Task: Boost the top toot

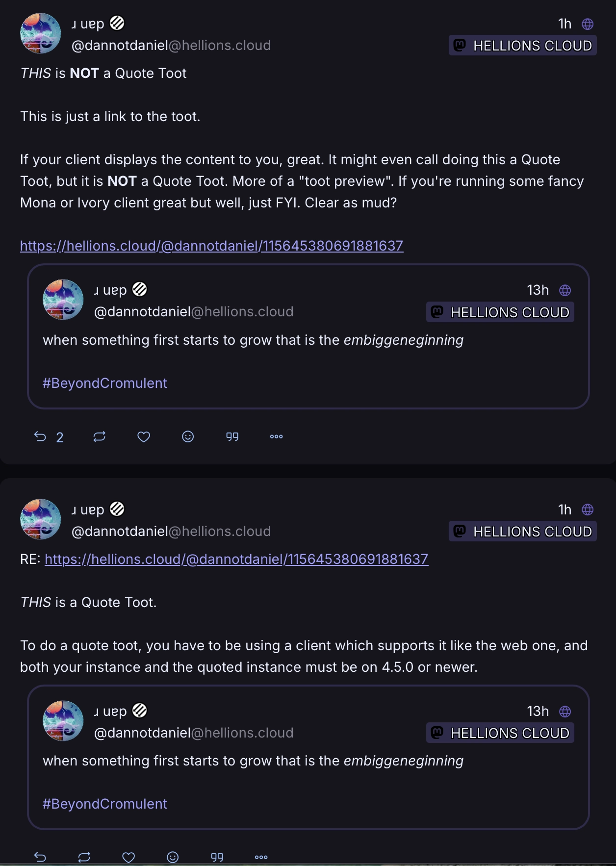Action: (x=99, y=436)
